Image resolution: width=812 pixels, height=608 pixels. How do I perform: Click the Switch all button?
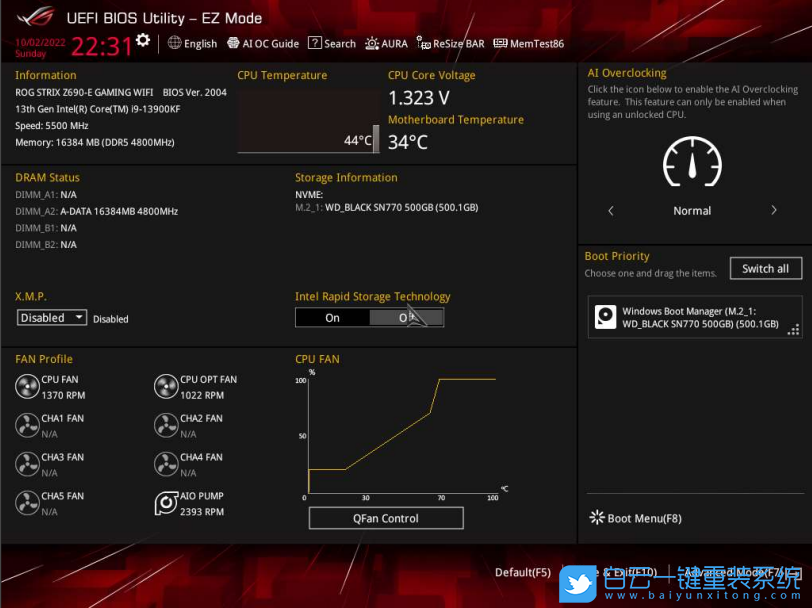(x=765, y=268)
